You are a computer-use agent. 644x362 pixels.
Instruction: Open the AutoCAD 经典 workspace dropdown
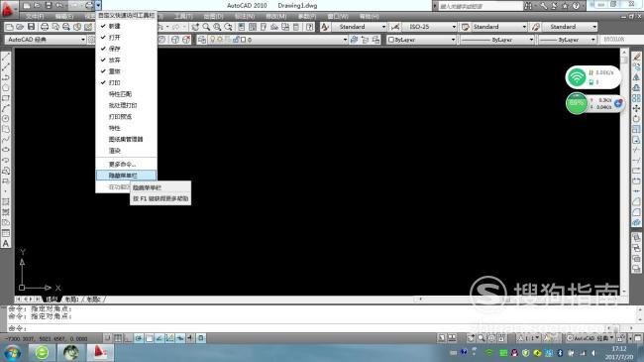pyautogui.click(x=82, y=40)
